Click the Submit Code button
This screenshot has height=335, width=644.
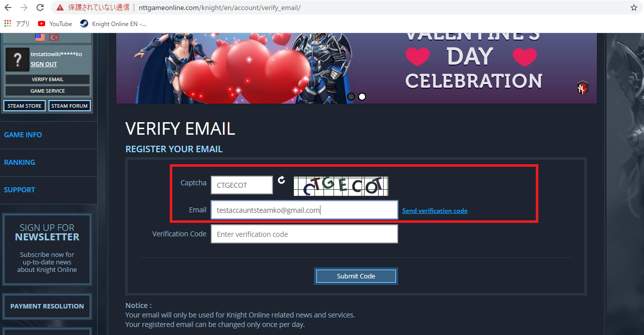click(356, 276)
